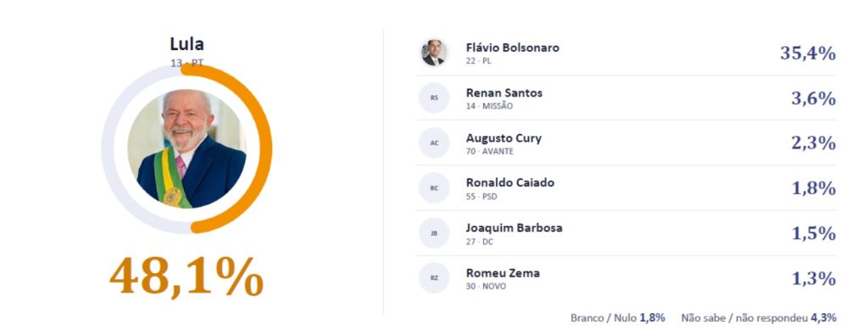Click the Flávio Bolsonaro profile photo
The width and height of the screenshot is (868, 336).
[x=433, y=53]
